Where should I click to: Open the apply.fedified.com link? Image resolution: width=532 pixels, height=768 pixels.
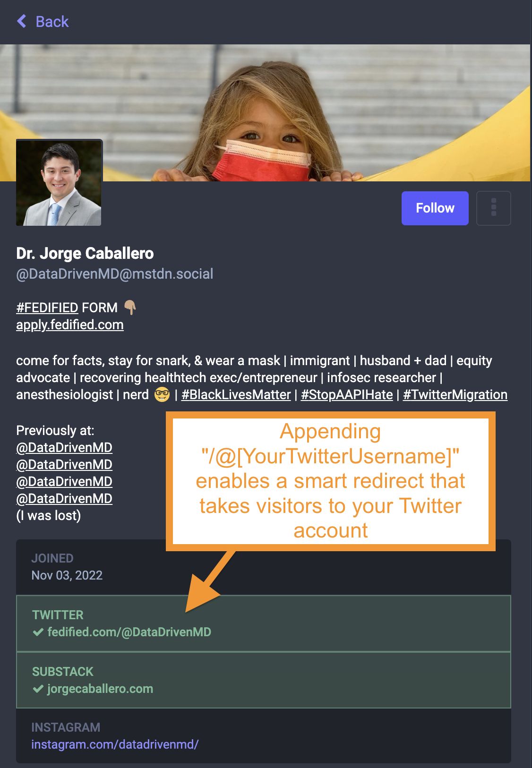[x=70, y=325]
